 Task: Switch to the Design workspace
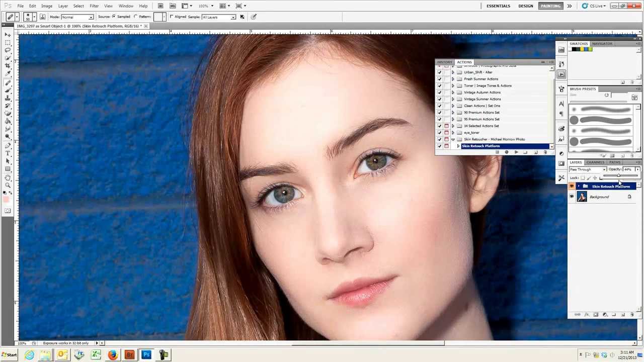click(526, 6)
